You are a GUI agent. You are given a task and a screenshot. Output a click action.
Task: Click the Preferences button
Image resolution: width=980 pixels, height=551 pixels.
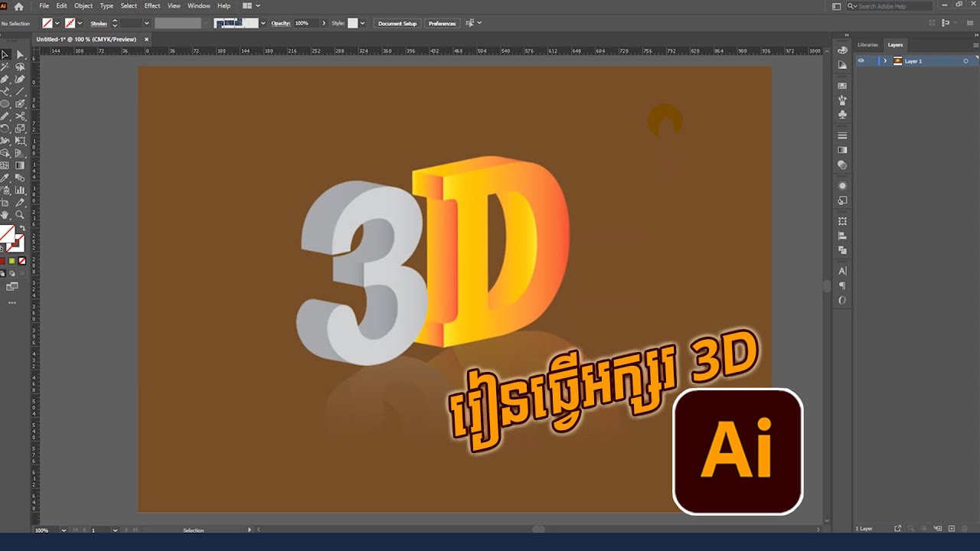click(x=442, y=23)
